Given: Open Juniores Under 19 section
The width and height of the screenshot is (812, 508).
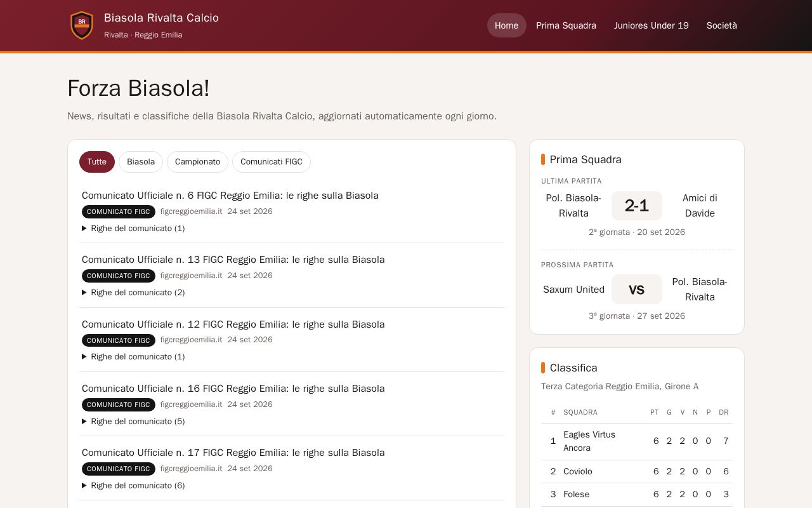Looking at the screenshot, I should point(651,25).
